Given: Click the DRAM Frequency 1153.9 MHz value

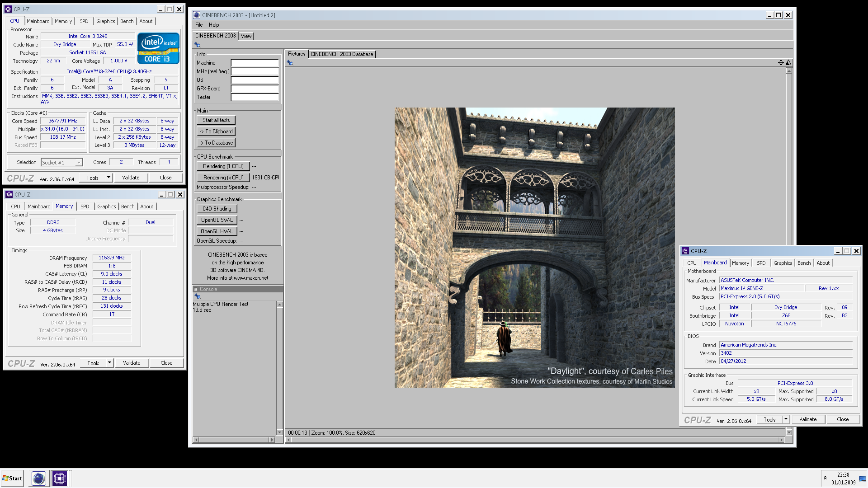Looking at the screenshot, I should click(112, 258).
